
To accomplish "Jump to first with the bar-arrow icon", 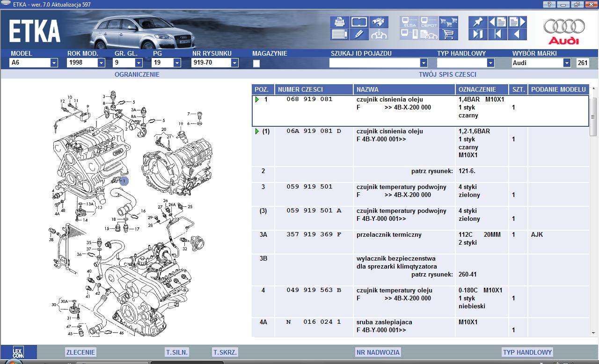I will [497, 34].
